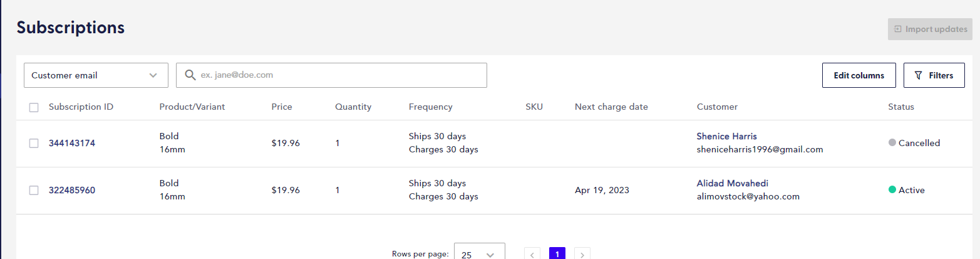Click the funnel icon on Filters
Image resolution: width=980 pixels, height=259 pixels.
pyautogui.click(x=919, y=75)
